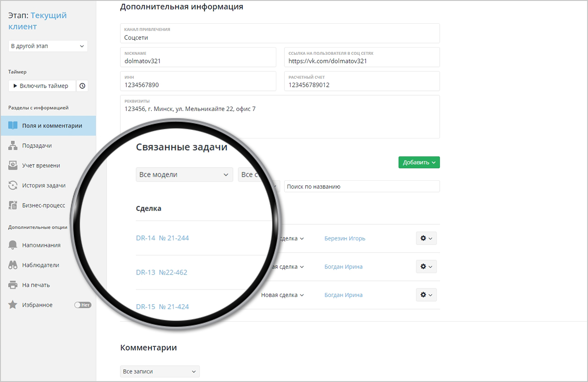Click the 'Сделка' column header
588x382 pixels.
(149, 209)
